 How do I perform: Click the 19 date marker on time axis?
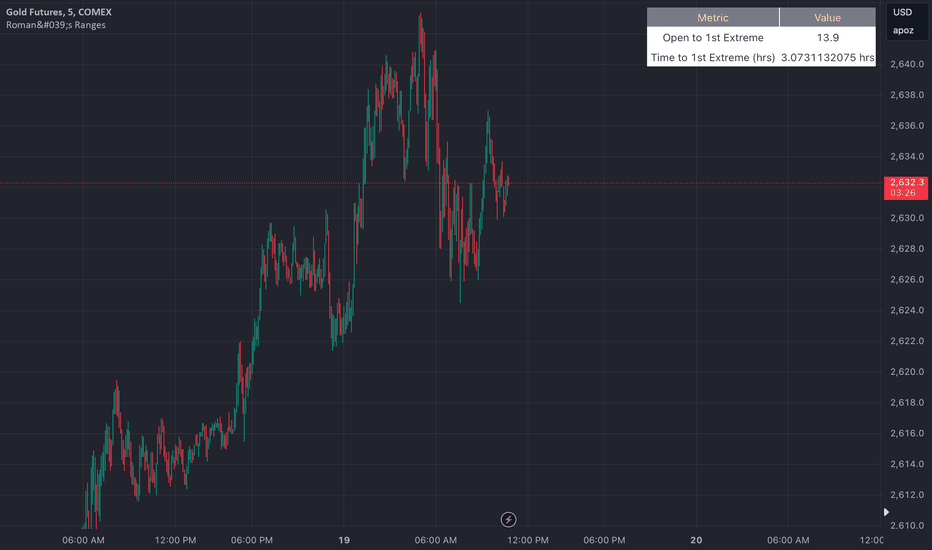[344, 540]
